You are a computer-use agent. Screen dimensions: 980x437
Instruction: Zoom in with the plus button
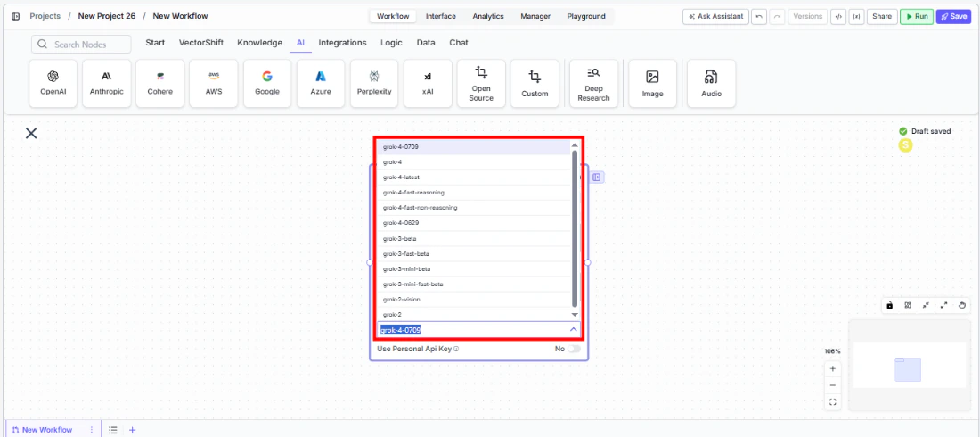coord(832,368)
